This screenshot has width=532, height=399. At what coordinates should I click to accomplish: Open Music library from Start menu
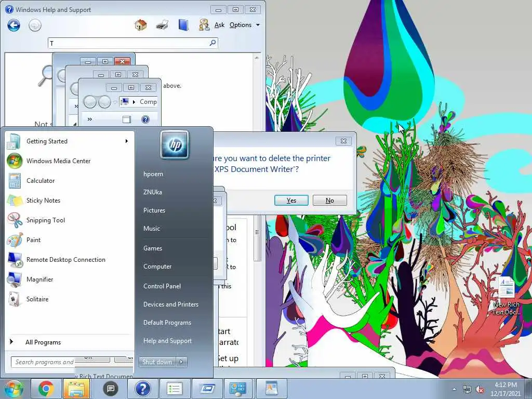(152, 229)
